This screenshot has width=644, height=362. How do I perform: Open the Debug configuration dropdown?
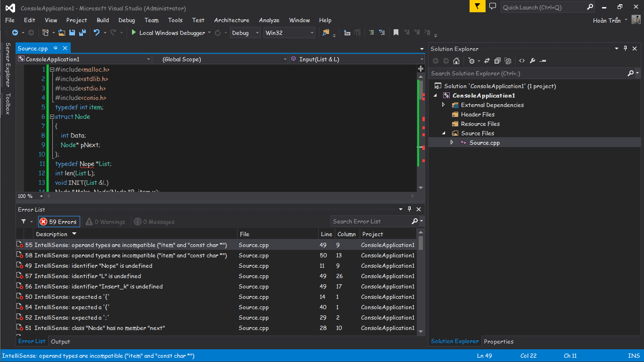point(245,33)
